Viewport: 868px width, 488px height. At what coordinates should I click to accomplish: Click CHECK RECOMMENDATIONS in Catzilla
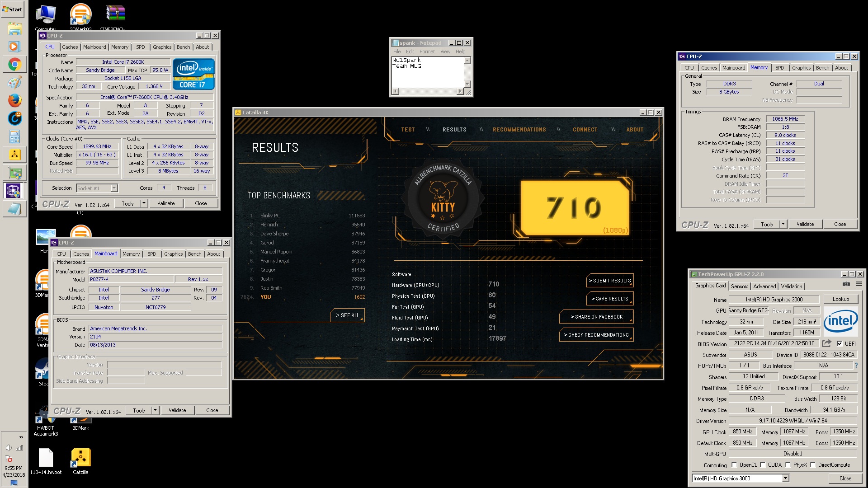coord(596,335)
